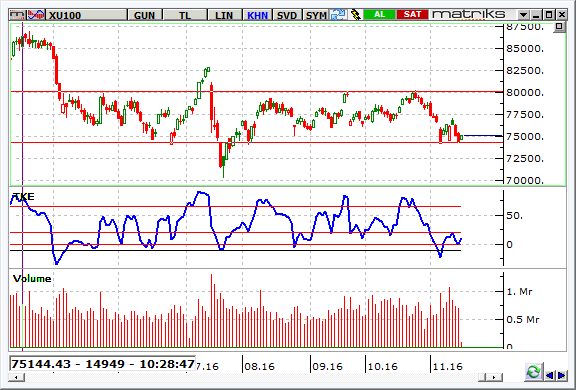Click the 0.5 Mr volume axis label
The width and height of the screenshot is (576, 390).
(x=523, y=320)
